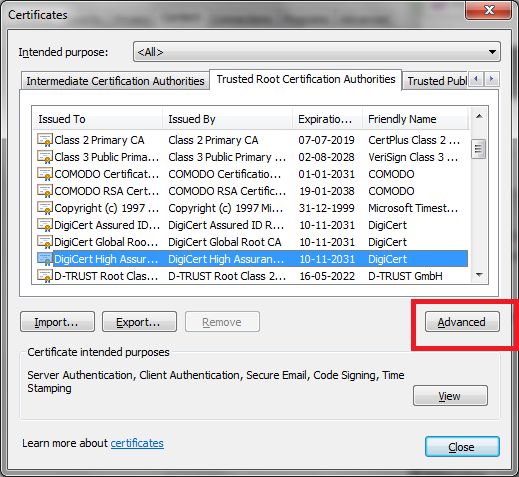Screen dimensions: 519x477
Task: Click certificate icon for D-TRUST Root Class row
Action: (45, 276)
